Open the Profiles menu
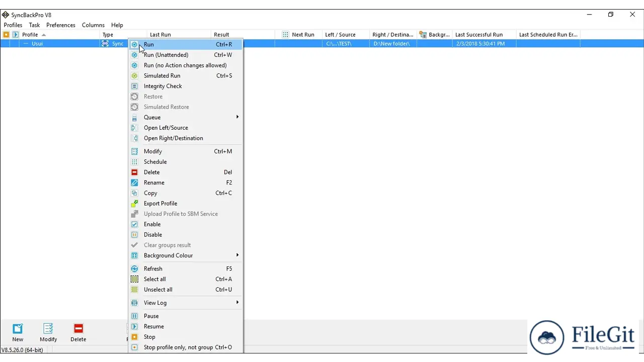Image resolution: width=644 pixels, height=362 pixels. pos(13,25)
